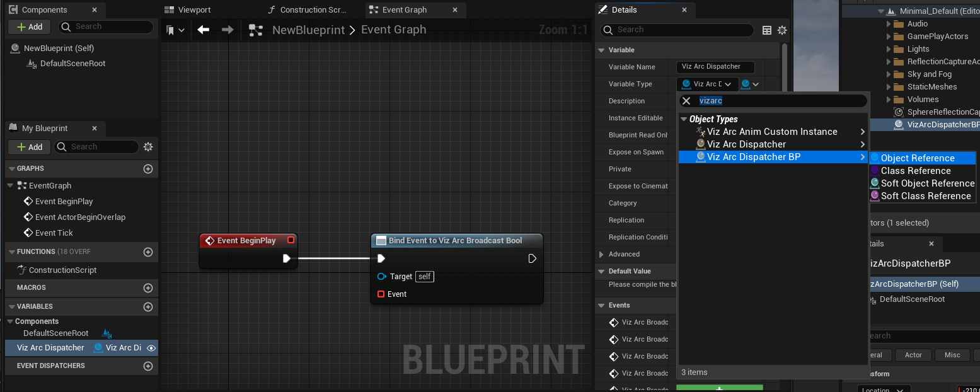This screenshot has height=392, width=980.
Task: Switch to the Viewport tab
Action: tap(188, 10)
